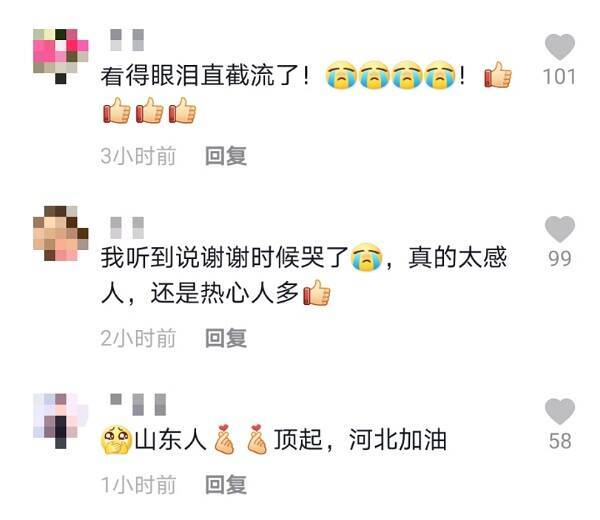Tap the heart above the 99 count
Viewport: 600px width, 520px height.
point(559,229)
